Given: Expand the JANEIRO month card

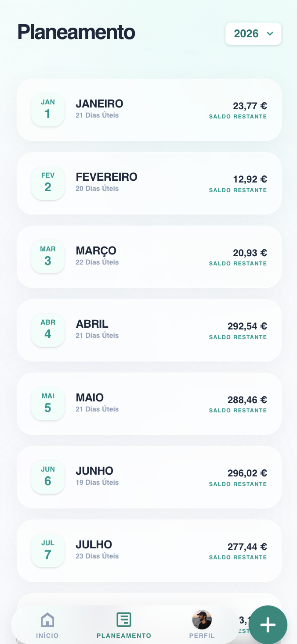Looking at the screenshot, I should [149, 110].
